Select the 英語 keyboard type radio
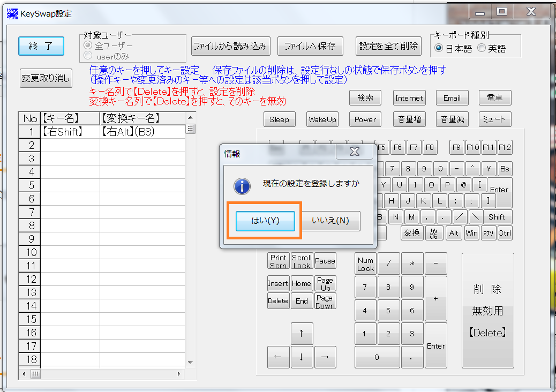The image size is (556, 392). pyautogui.click(x=481, y=48)
